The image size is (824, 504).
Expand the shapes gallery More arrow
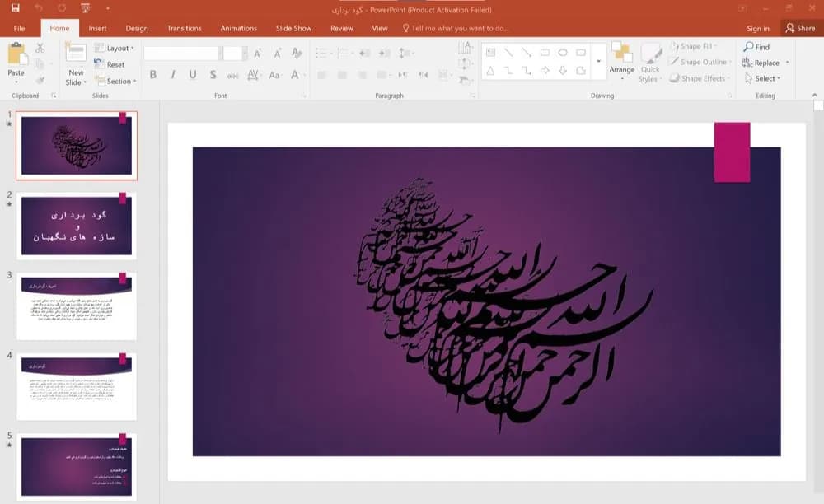598,62
